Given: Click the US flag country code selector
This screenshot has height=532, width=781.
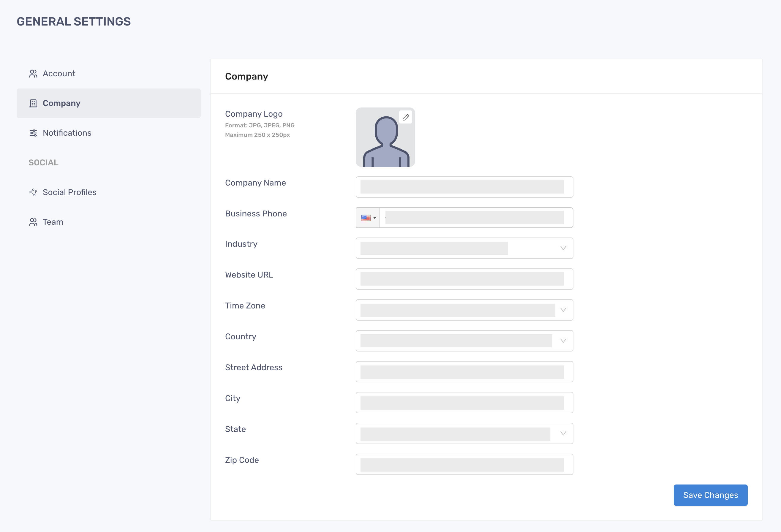Looking at the screenshot, I should point(368,218).
